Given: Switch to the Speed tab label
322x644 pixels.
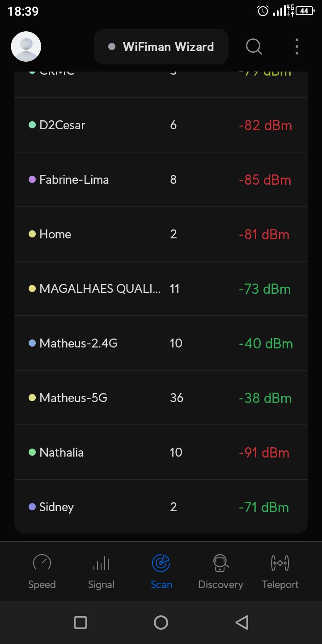Looking at the screenshot, I should point(42,585).
